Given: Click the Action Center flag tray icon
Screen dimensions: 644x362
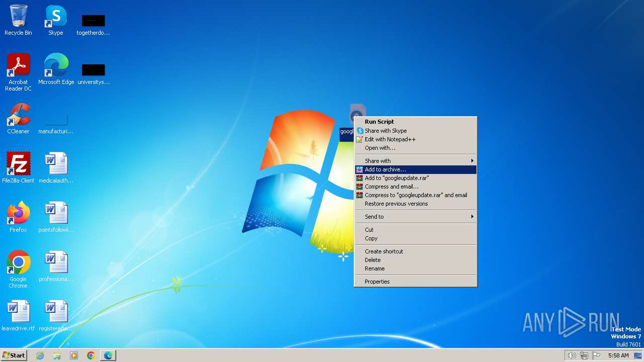Looking at the screenshot, I should (x=596, y=355).
